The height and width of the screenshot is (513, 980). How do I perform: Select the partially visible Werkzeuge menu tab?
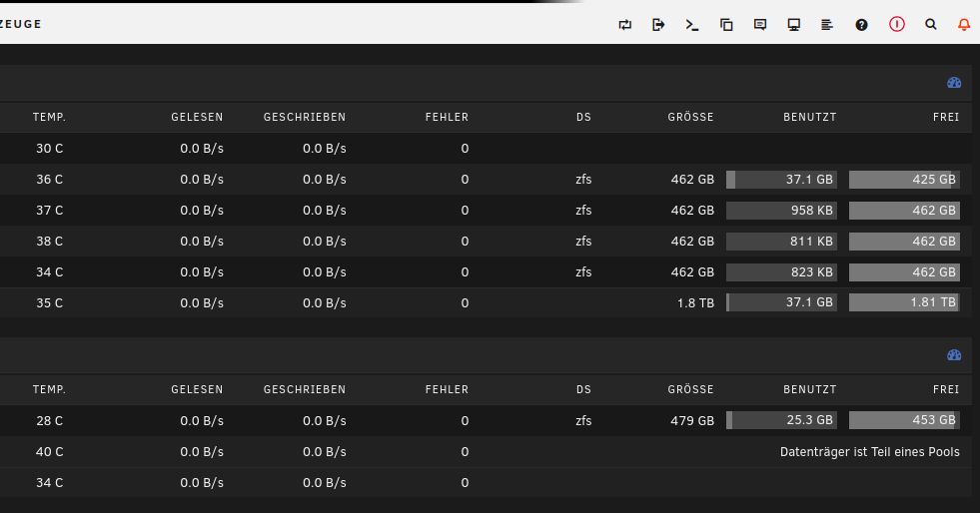point(20,24)
